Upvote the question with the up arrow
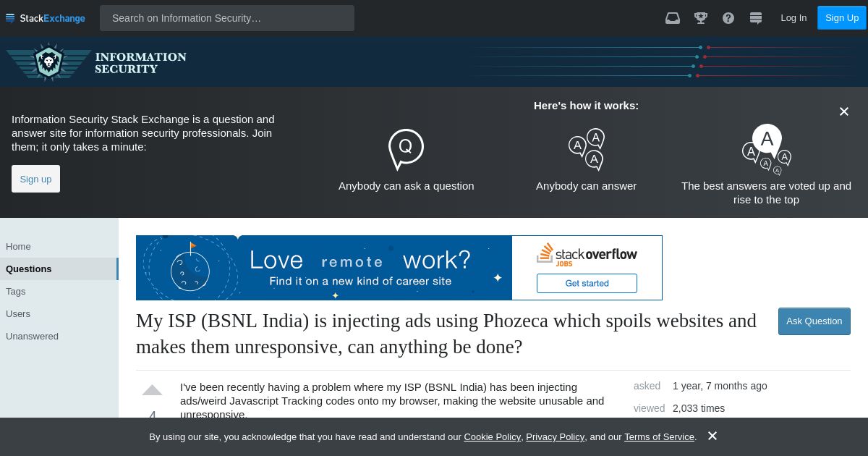This screenshot has height=456, width=868. 152,390
